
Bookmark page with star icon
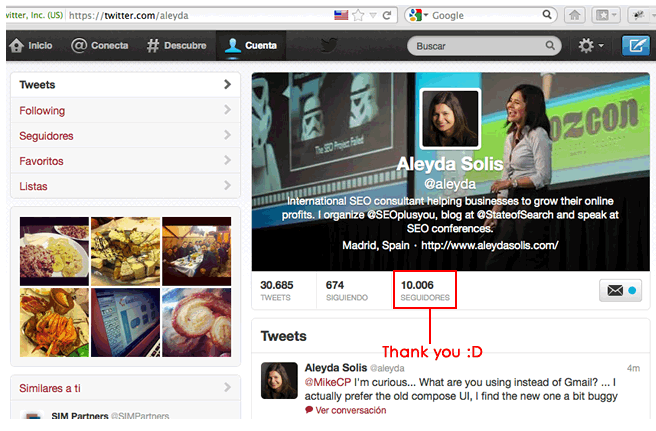(x=358, y=15)
